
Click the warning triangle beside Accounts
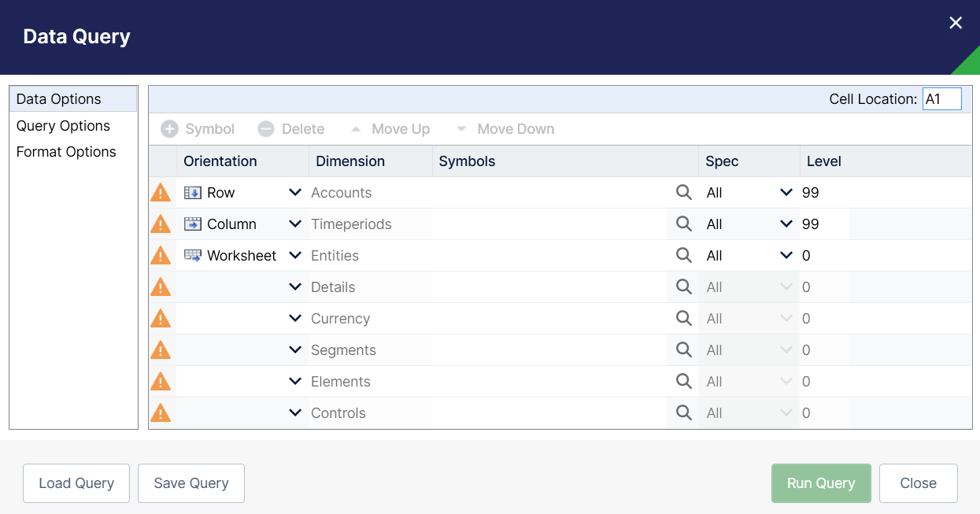tap(161, 193)
